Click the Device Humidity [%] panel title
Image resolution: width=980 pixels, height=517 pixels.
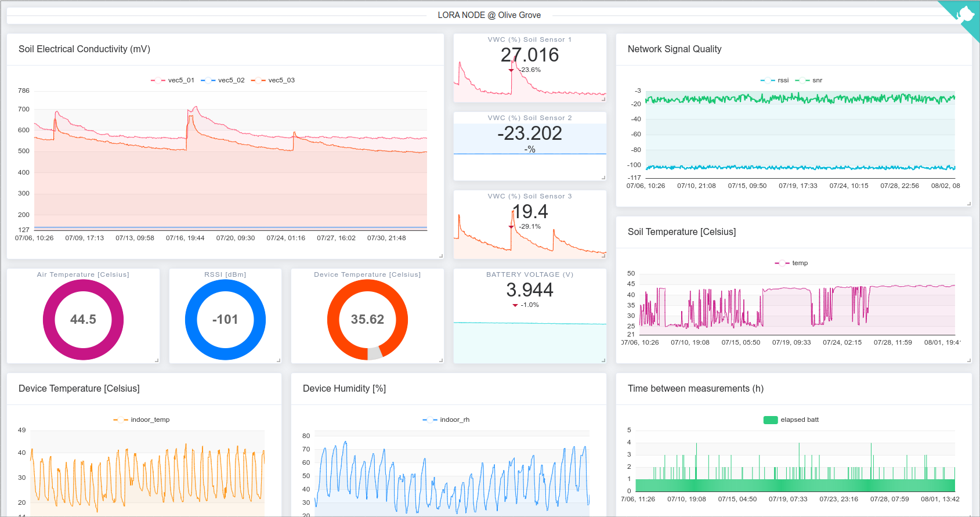pyautogui.click(x=344, y=389)
